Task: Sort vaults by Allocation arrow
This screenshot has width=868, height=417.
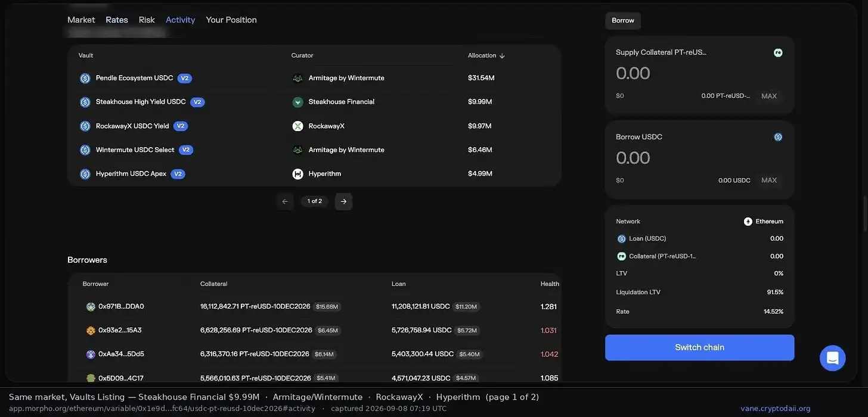Action: pyautogui.click(x=502, y=55)
